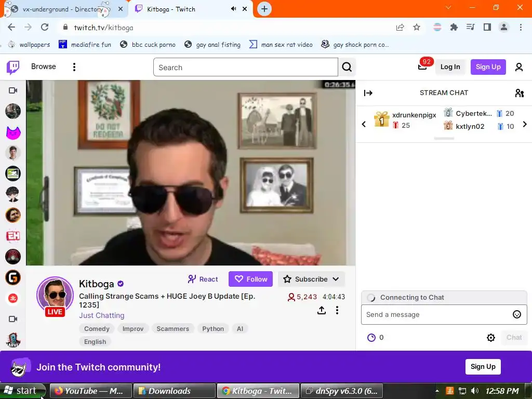This screenshot has height=399, width=532.
Task: Open the pink cat channel in sidebar
Action: coord(13,132)
